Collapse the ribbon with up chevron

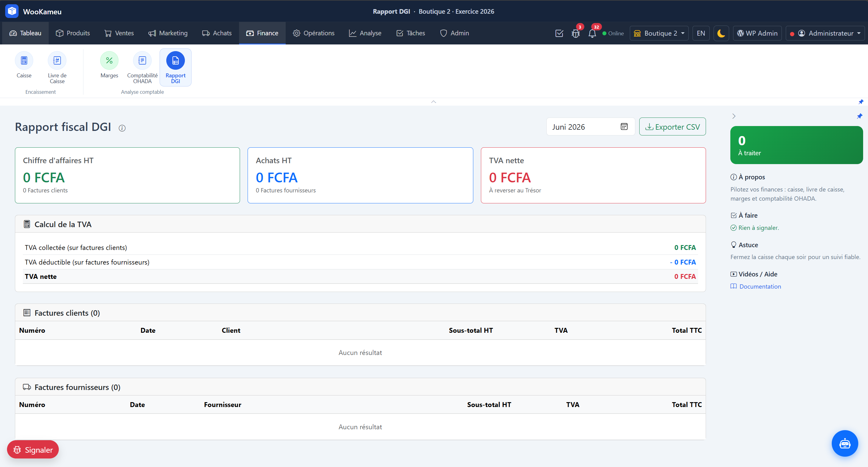(x=434, y=102)
